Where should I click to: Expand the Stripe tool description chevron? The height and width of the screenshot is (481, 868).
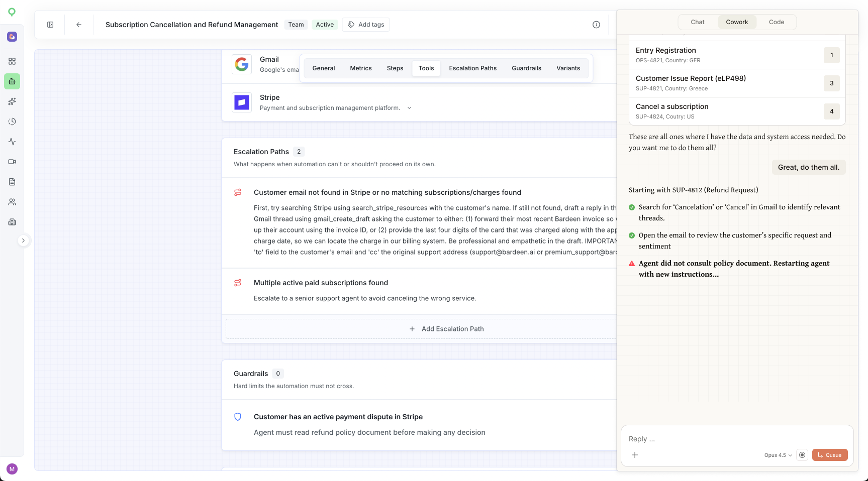click(409, 108)
